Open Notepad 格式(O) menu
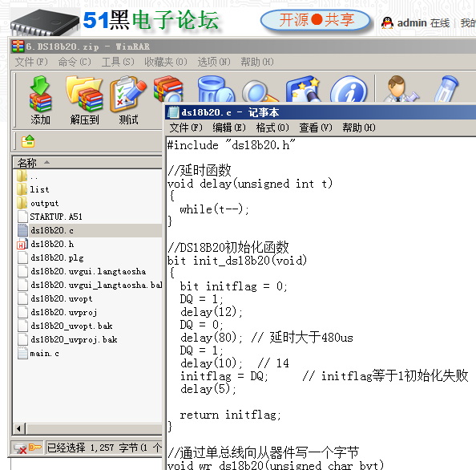This screenshot has width=476, height=470. [272, 128]
